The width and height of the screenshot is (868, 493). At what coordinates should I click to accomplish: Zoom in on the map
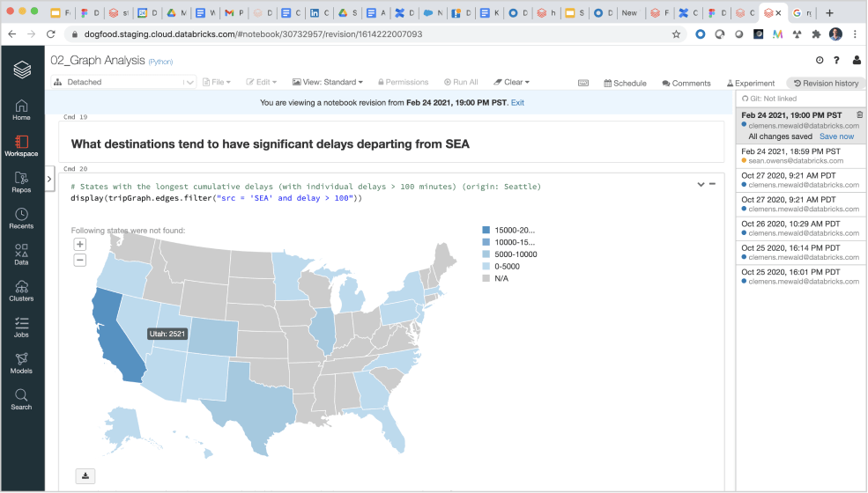[80, 245]
